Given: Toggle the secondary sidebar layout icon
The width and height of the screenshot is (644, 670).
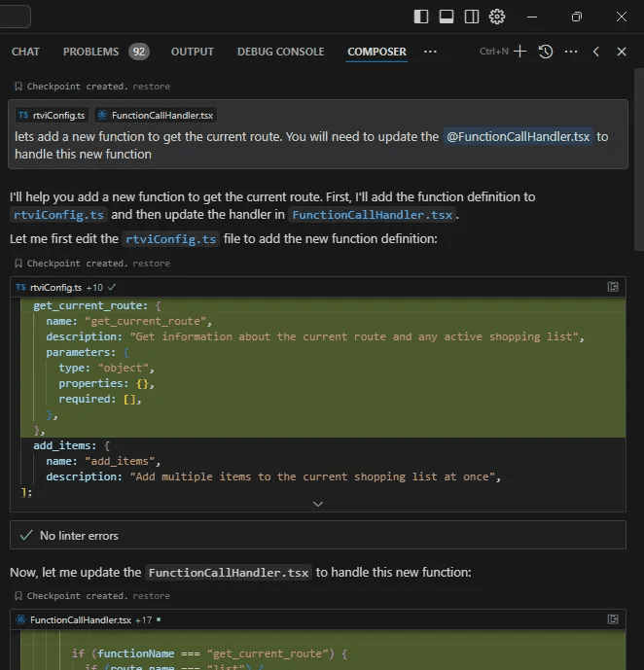Looking at the screenshot, I should [x=472, y=17].
